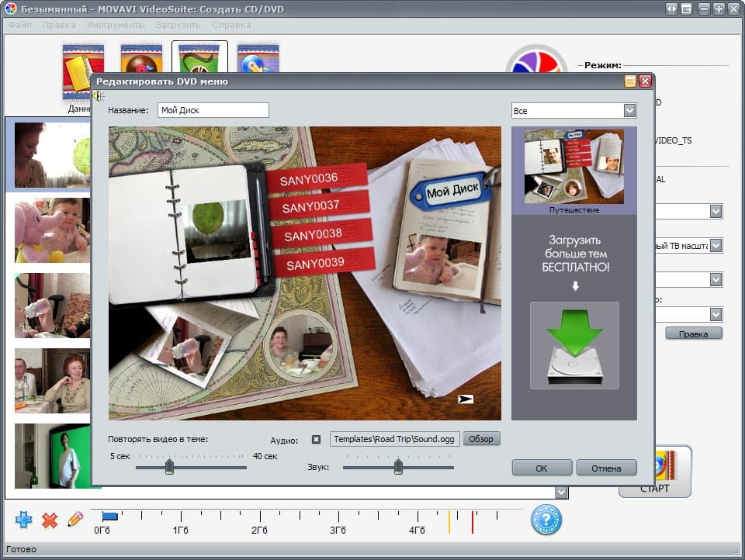
Task: Open the Справка menu
Action: click(x=231, y=25)
